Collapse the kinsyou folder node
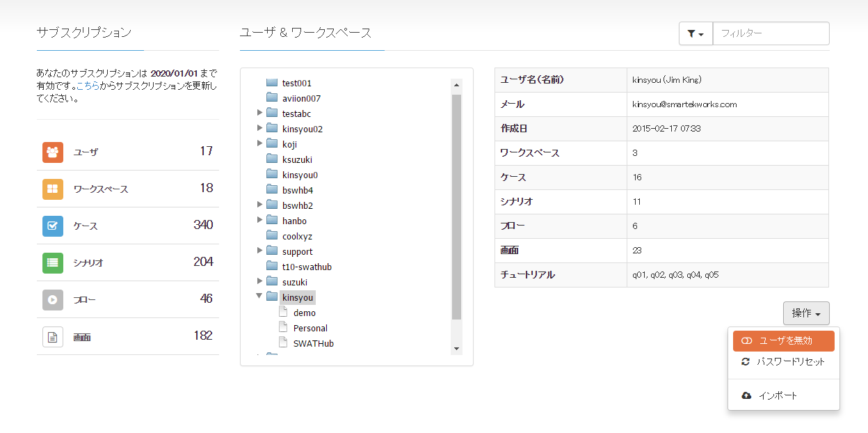 259,297
